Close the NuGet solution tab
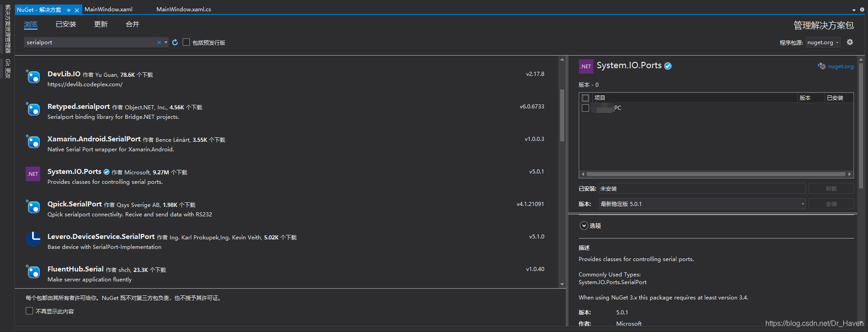 pyautogui.click(x=77, y=10)
